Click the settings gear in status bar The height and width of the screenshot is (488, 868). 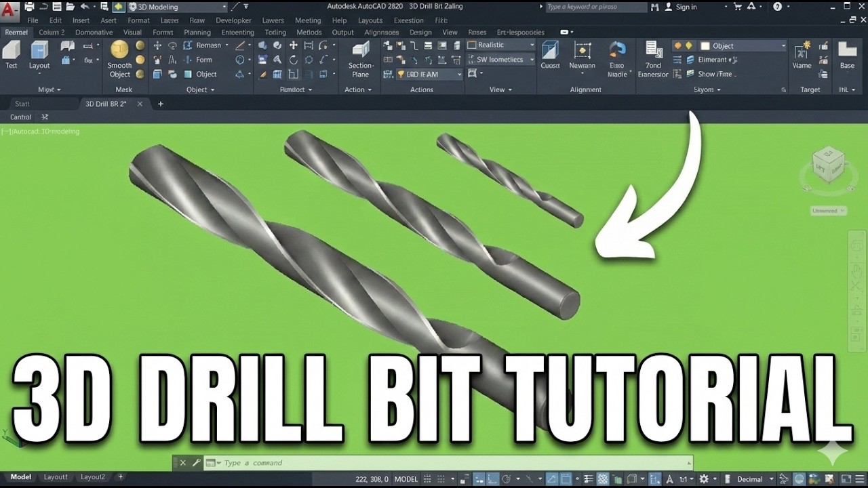[705, 479]
